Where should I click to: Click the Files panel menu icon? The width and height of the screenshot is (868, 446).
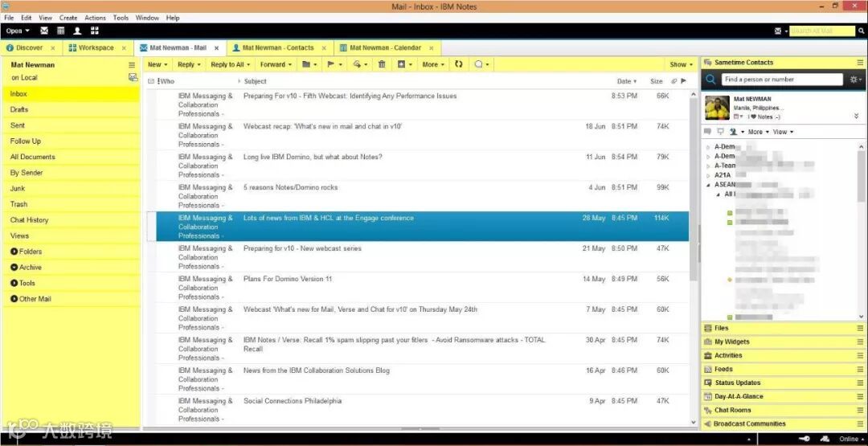(x=860, y=328)
